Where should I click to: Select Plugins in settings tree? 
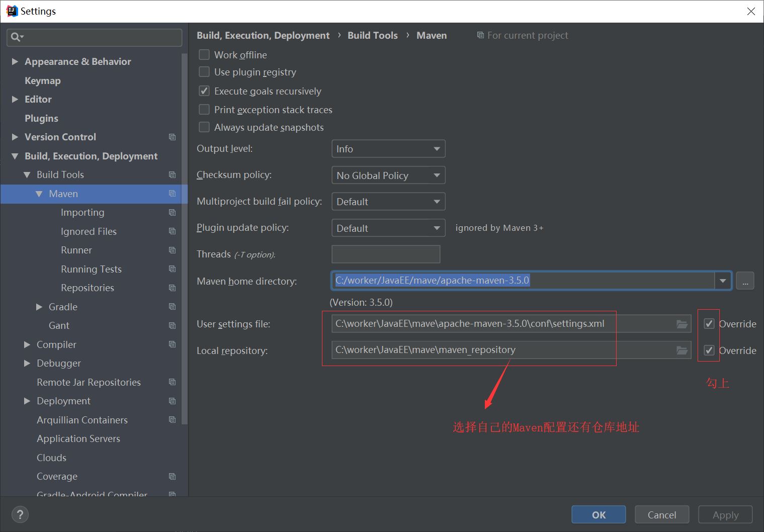[x=41, y=118]
